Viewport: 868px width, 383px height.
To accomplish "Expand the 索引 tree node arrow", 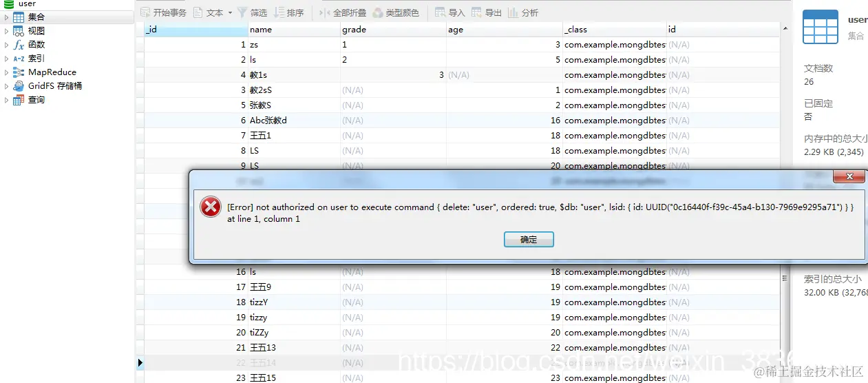I will 7,59.
